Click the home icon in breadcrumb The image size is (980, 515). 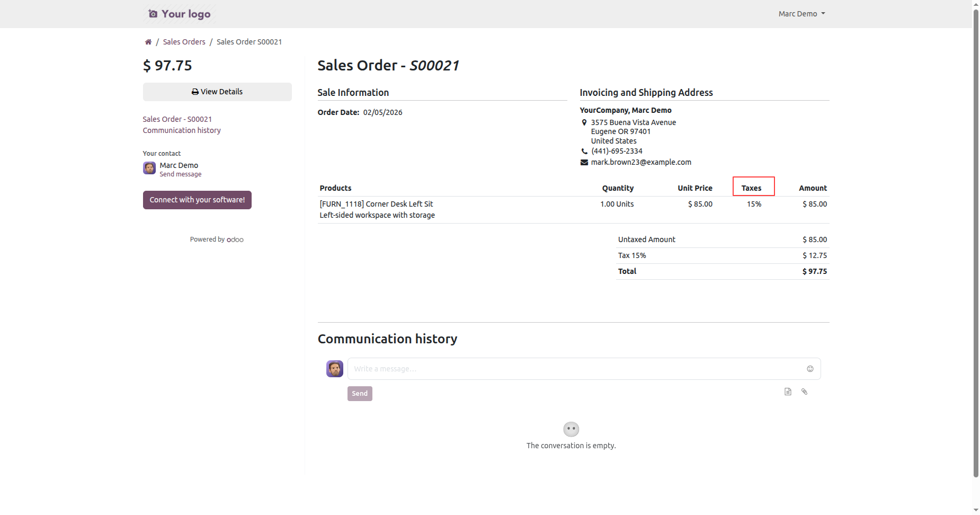148,42
